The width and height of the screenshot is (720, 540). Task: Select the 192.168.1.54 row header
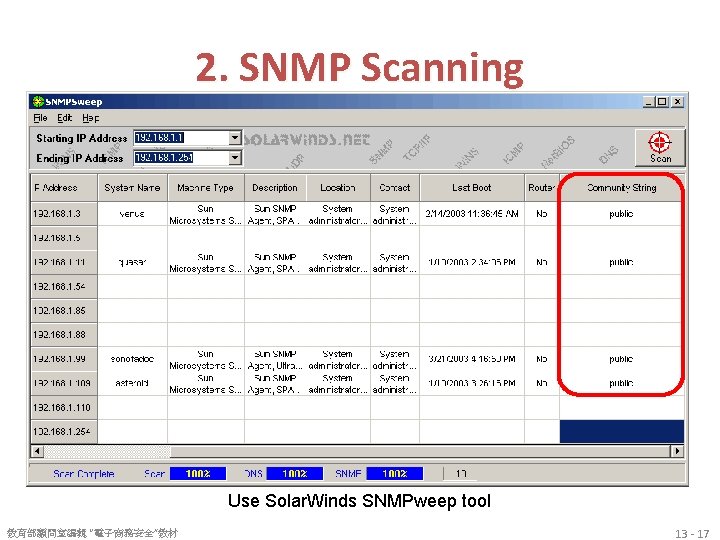point(64,287)
